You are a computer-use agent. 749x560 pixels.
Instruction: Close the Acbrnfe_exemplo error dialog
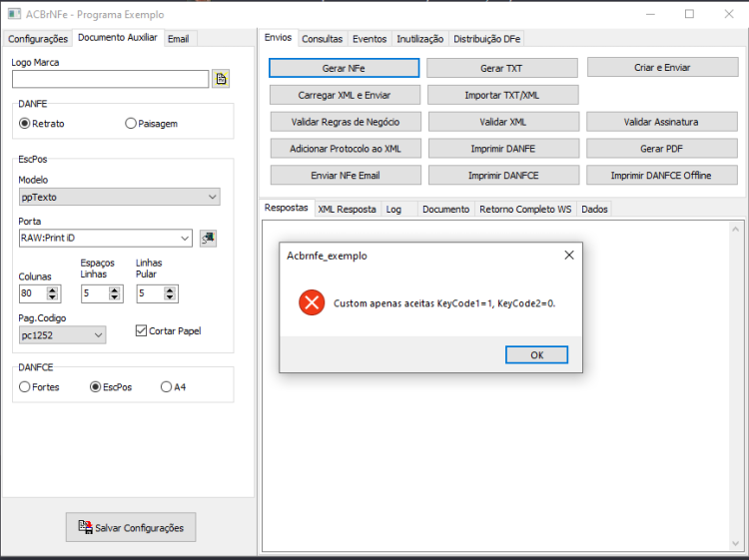569,256
